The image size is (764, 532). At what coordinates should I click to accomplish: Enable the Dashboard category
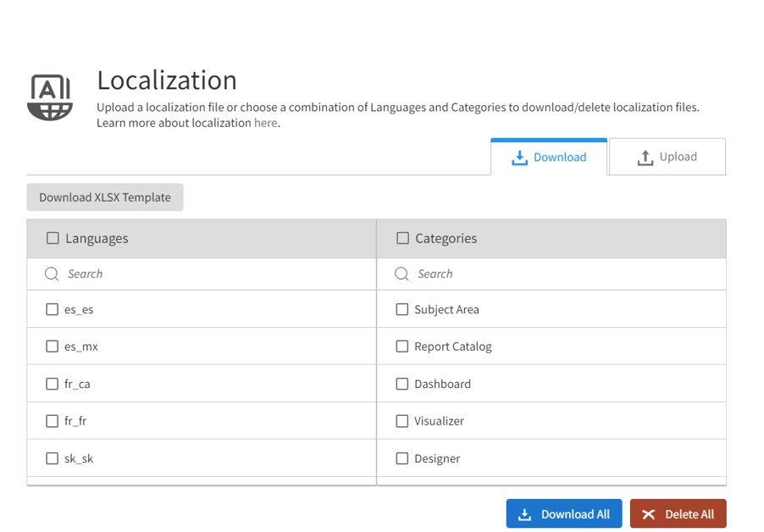coord(401,384)
